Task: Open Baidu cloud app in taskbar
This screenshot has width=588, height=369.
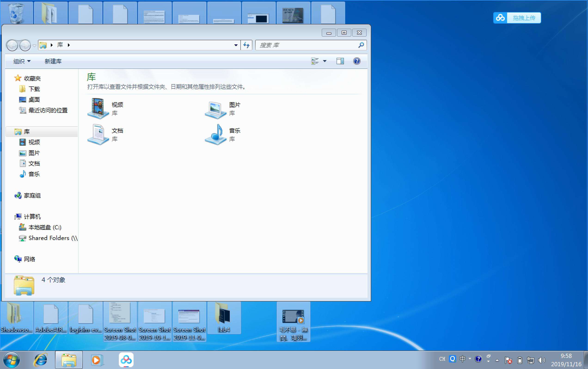Action: coord(126,360)
